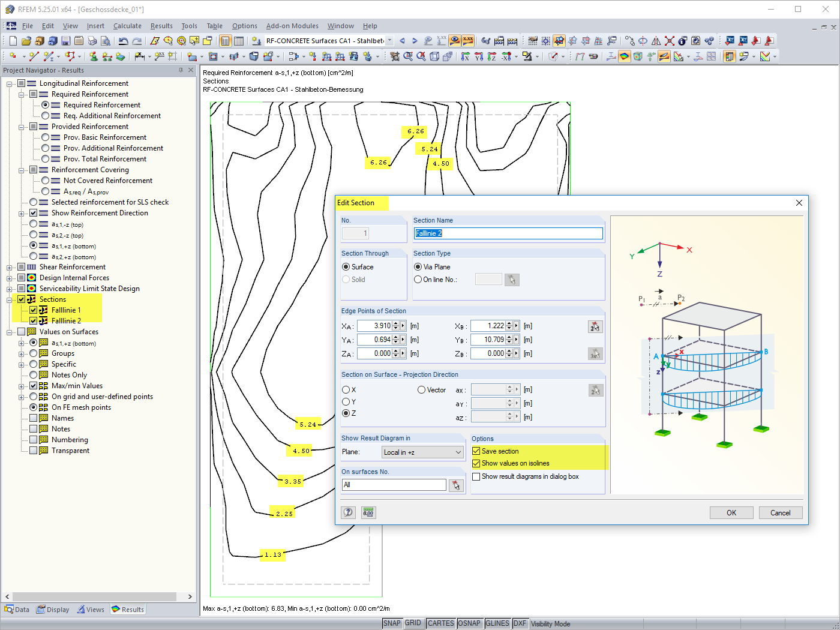
Task: Cancel the Edit Section dialog
Action: click(780, 512)
